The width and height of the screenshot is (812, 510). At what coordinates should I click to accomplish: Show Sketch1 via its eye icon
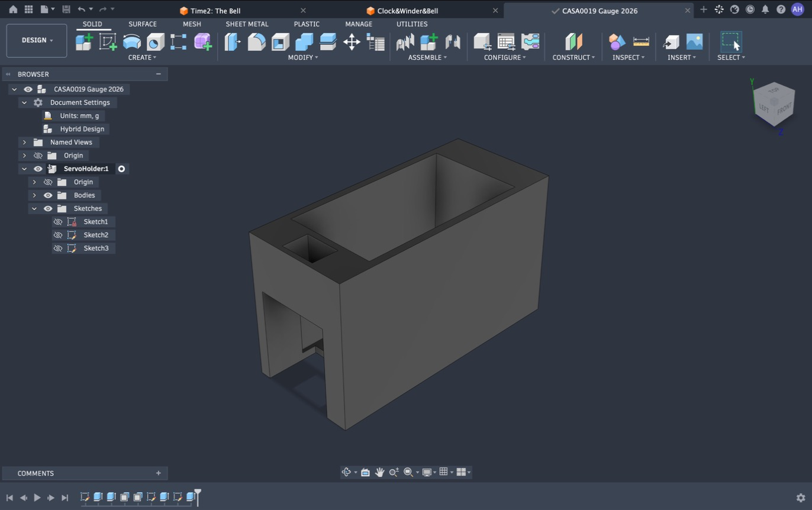pyautogui.click(x=58, y=222)
